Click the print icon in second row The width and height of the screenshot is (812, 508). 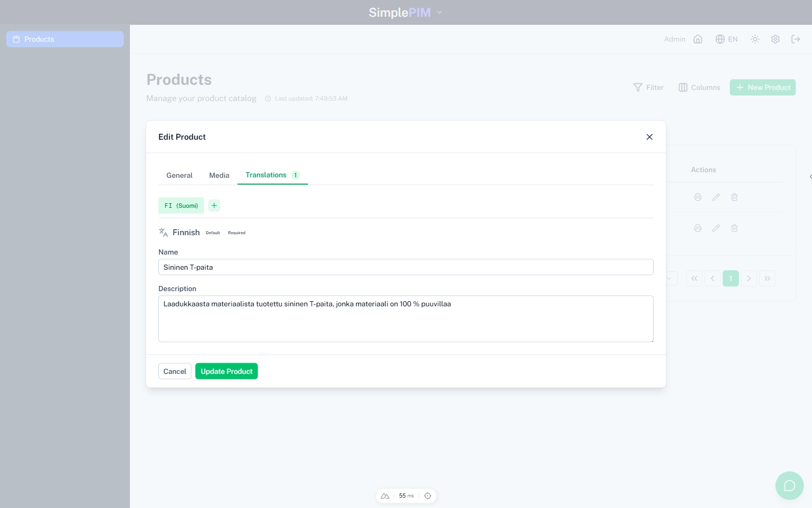tap(698, 228)
